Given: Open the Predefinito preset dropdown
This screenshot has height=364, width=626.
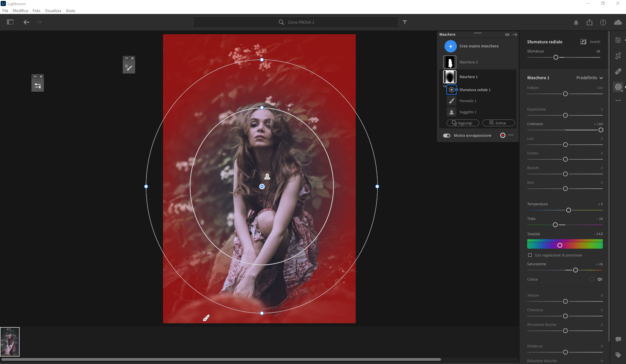Looking at the screenshot, I should pyautogui.click(x=589, y=78).
